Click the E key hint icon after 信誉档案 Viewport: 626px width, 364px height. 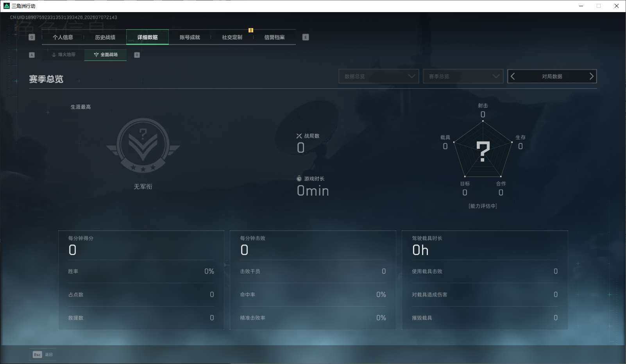(306, 37)
